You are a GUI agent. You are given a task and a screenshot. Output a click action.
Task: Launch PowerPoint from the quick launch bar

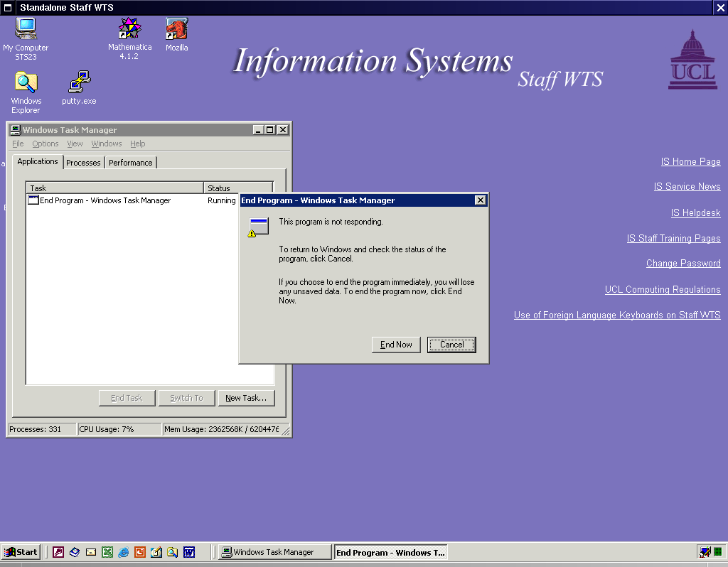pyautogui.click(x=140, y=552)
